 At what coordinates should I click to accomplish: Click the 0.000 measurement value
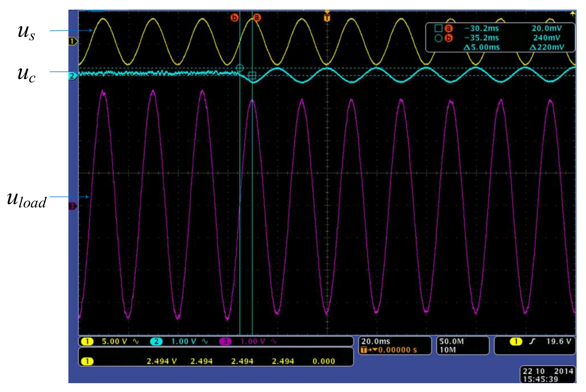coord(324,361)
